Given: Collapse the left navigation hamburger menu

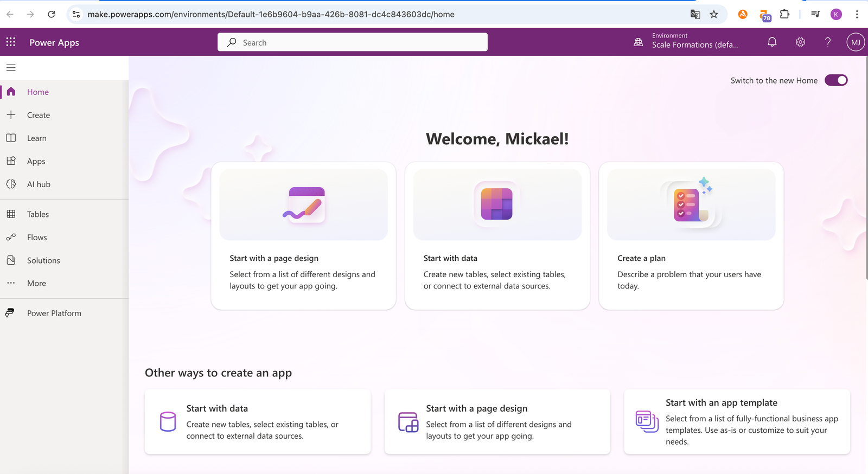Looking at the screenshot, I should pos(11,68).
